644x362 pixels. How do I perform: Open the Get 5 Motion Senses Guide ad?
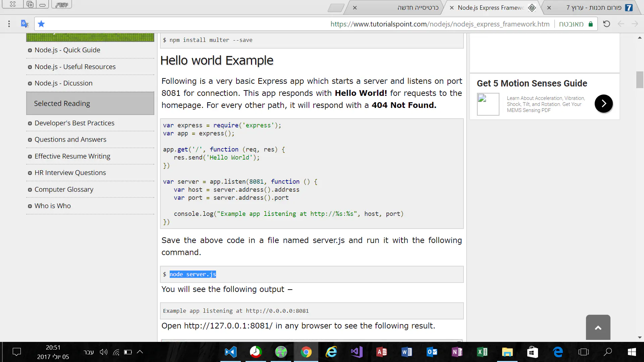[x=532, y=83]
